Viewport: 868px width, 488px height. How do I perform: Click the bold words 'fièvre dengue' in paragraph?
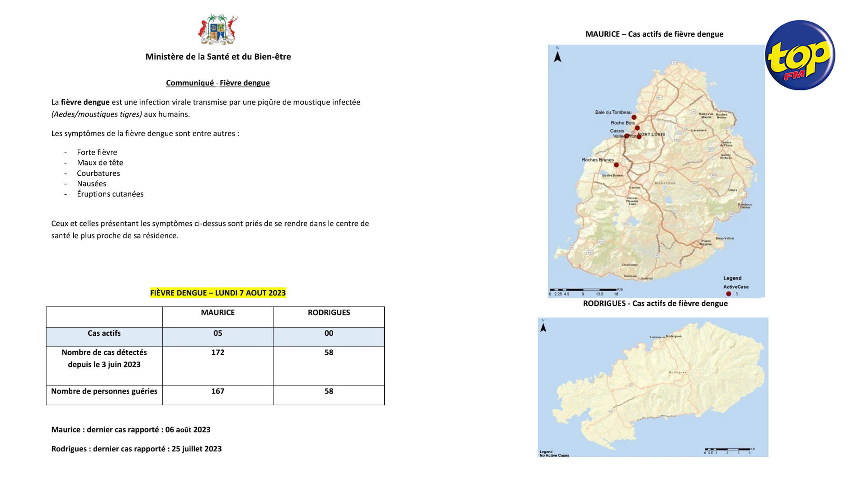[x=85, y=102]
